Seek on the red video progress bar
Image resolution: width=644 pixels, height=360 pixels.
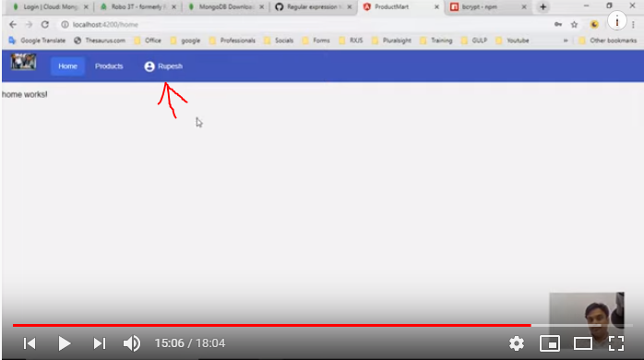coord(271,325)
